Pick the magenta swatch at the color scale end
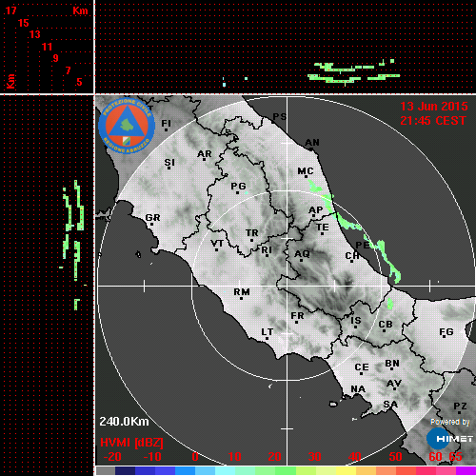Viewport: 476px width, 476px height. (466, 470)
